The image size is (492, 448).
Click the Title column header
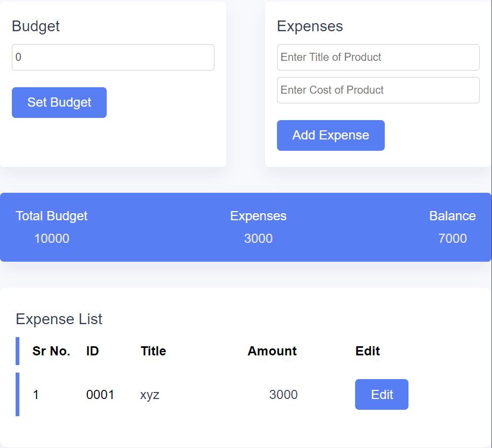tap(153, 351)
